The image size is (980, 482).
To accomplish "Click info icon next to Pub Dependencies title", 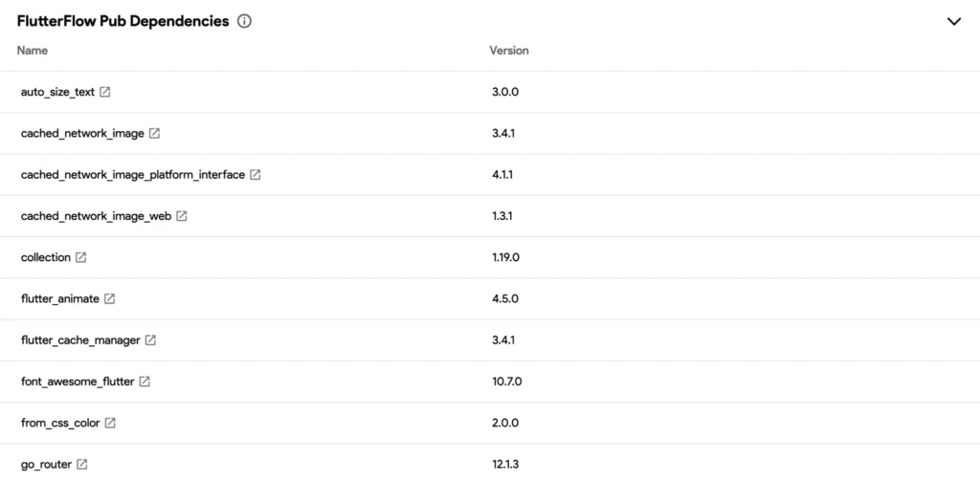I will click(x=244, y=21).
